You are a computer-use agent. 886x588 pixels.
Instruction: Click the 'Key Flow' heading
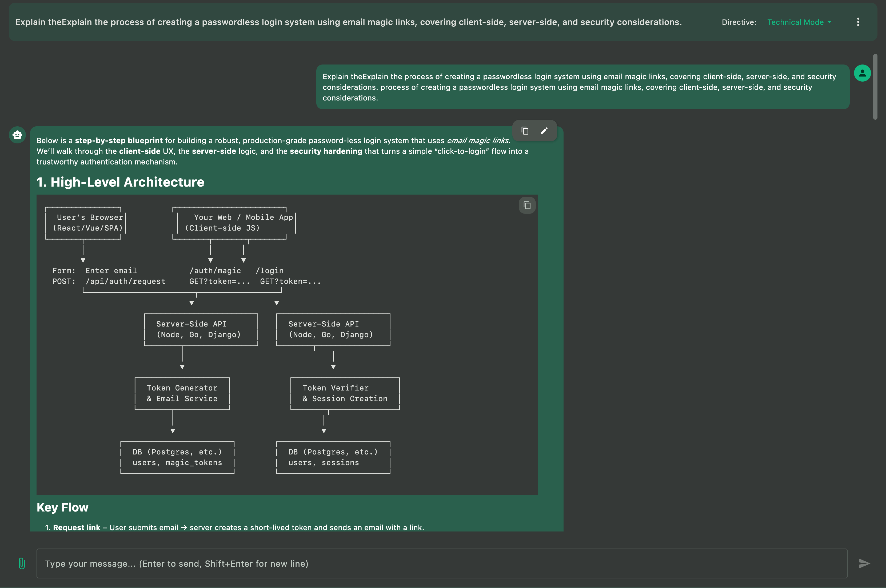click(x=62, y=508)
